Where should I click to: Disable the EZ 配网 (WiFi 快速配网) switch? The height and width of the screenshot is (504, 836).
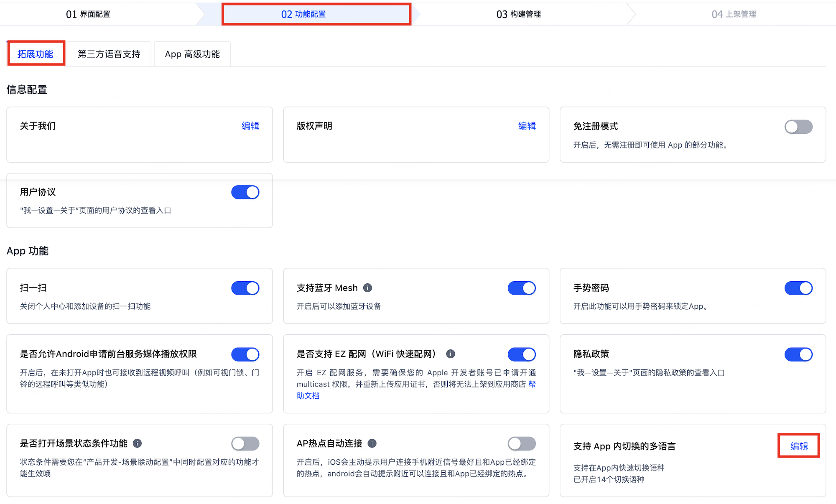[522, 354]
